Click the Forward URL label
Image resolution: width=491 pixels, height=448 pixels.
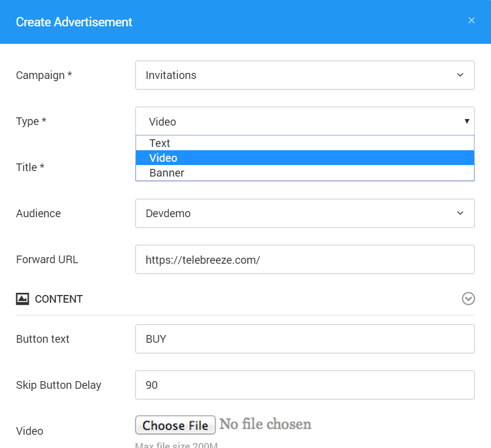tap(47, 259)
